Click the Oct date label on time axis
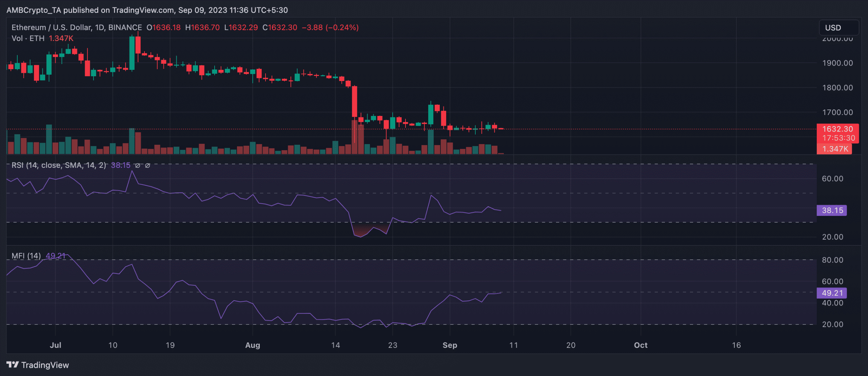The height and width of the screenshot is (376, 868). click(641, 345)
